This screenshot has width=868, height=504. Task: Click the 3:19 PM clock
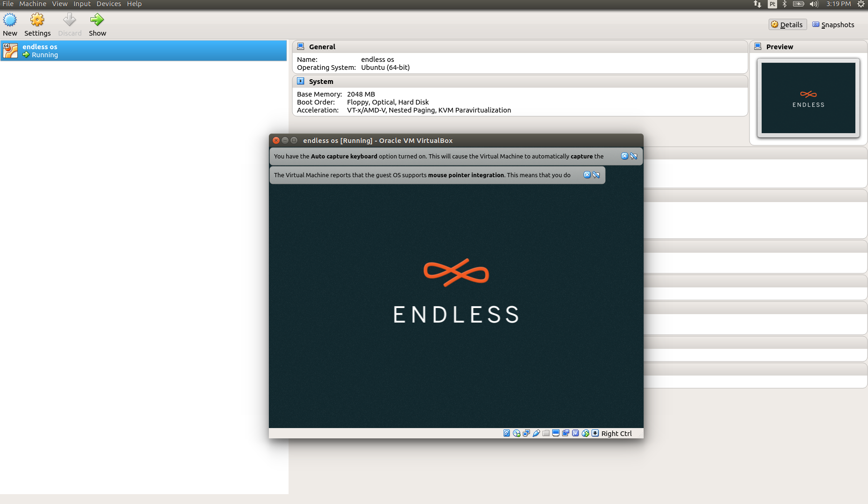[x=838, y=4]
